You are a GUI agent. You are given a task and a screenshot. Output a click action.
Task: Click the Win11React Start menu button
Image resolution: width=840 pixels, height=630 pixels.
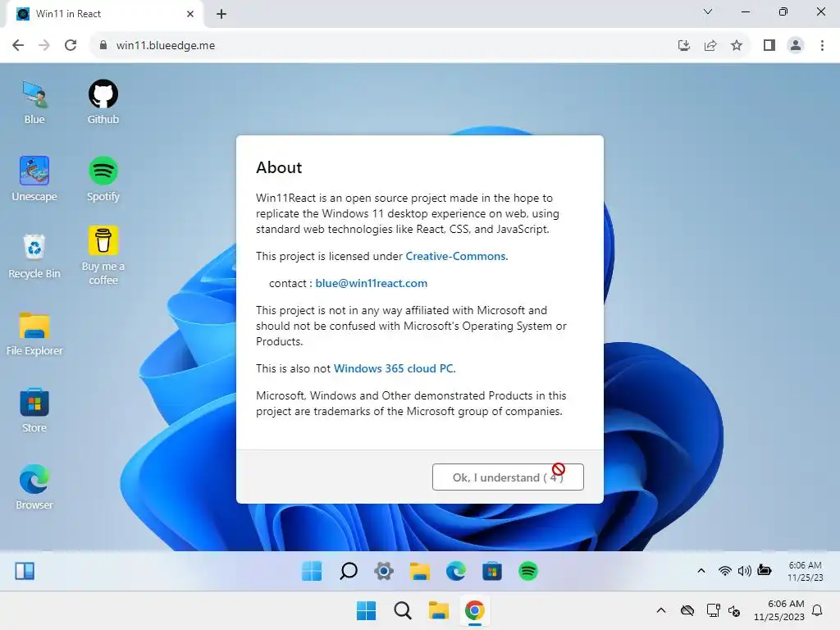coord(312,571)
